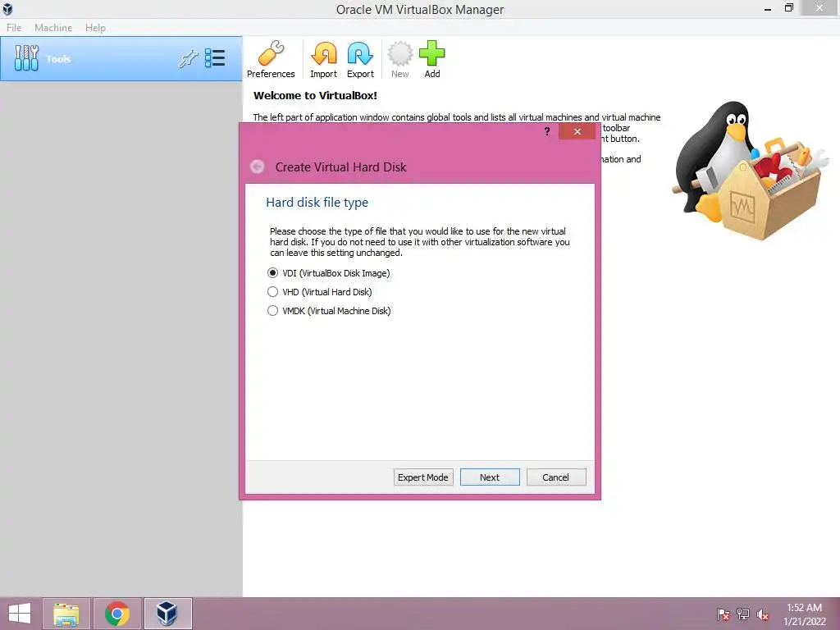Minimize the VirtualBox Manager window
The width and height of the screenshot is (840, 630).
pos(767,8)
